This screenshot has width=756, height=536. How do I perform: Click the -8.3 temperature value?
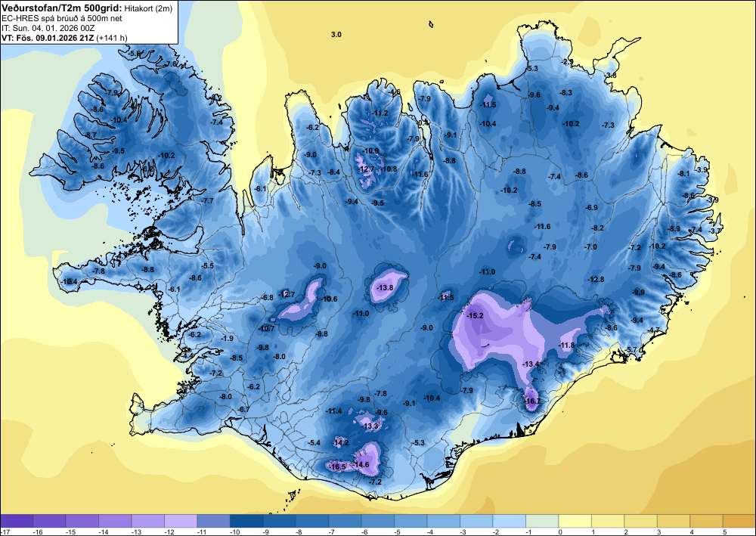pyautogui.click(x=566, y=92)
